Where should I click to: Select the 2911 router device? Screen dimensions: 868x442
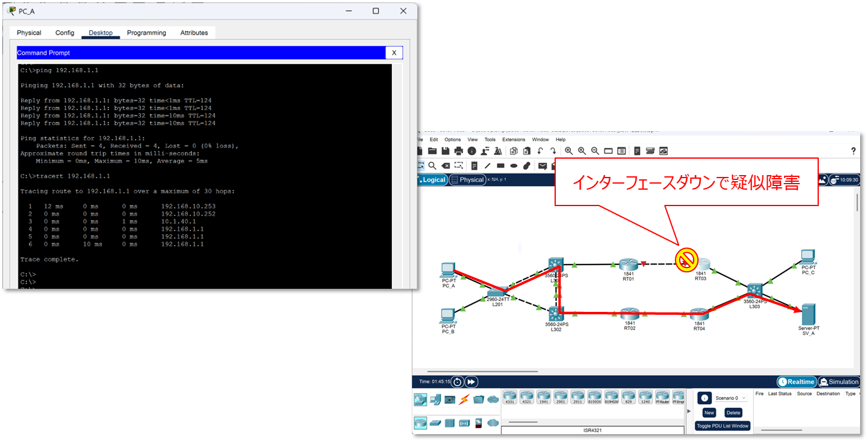point(578,397)
